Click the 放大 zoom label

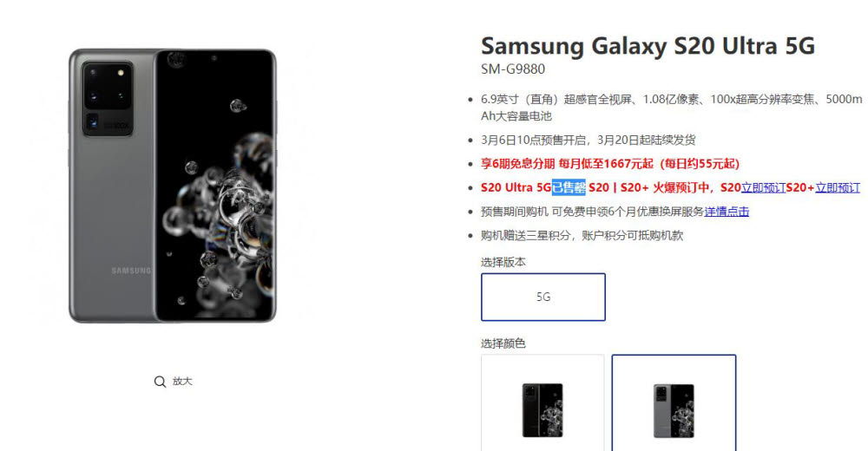182,382
